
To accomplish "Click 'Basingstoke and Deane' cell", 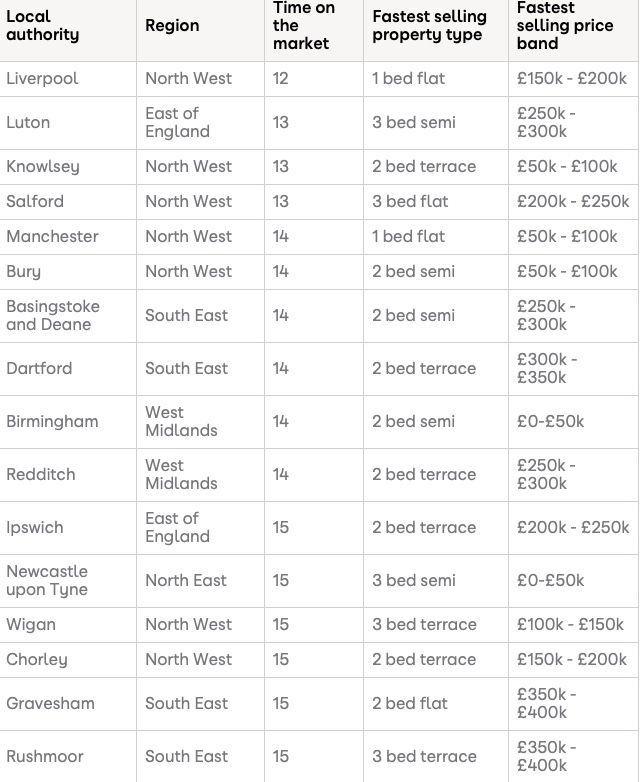I will 53,316.
